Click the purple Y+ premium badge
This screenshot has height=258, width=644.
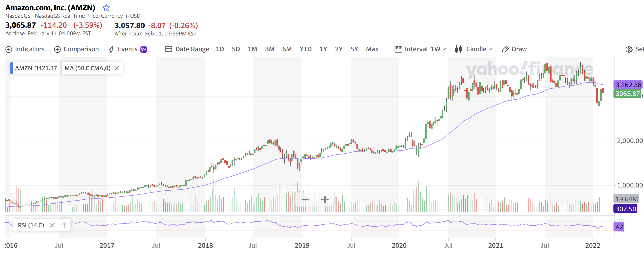(x=144, y=49)
